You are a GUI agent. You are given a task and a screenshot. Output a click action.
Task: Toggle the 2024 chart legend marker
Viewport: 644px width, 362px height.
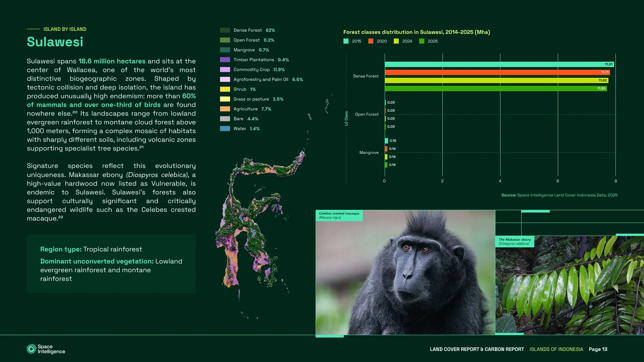point(396,41)
